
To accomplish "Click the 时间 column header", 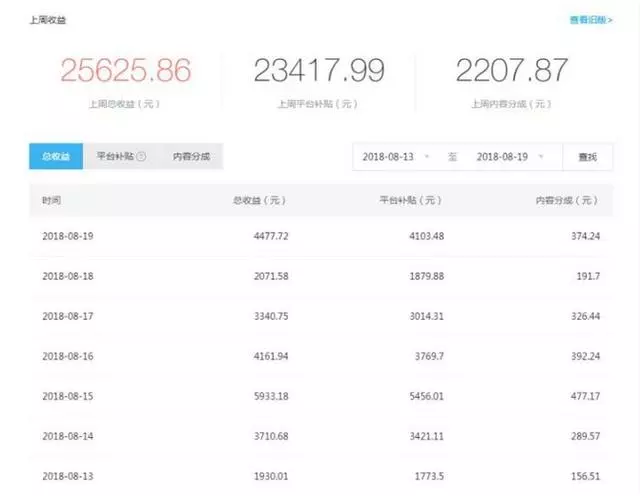I will (51, 200).
